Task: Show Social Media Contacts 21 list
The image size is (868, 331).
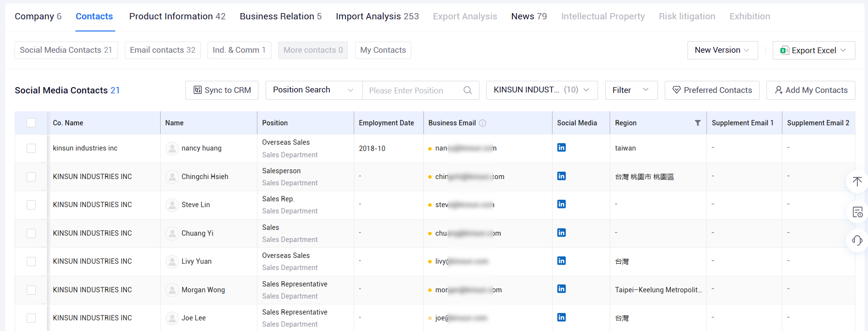Action: click(x=66, y=50)
